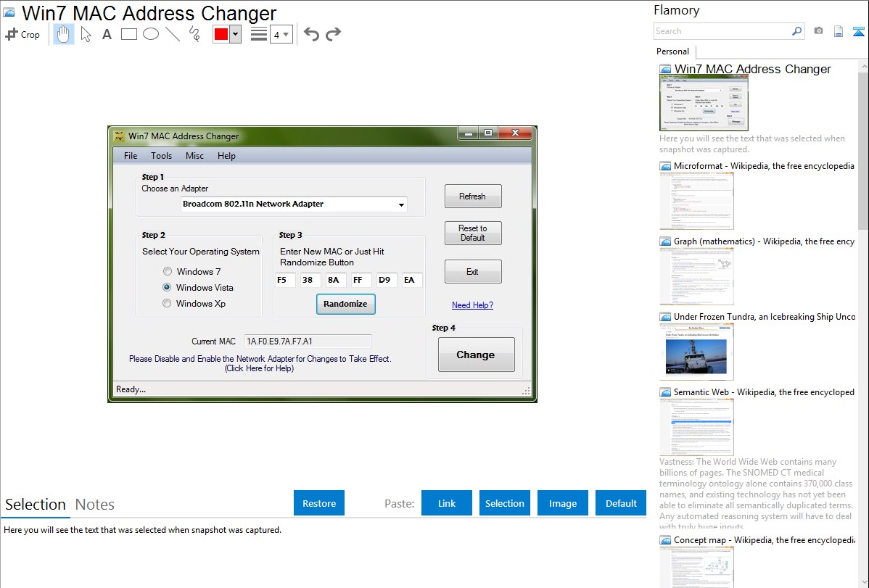Screen dimensions: 869x588
Task: Select the Windows 7 radio button
Action: 168,272
